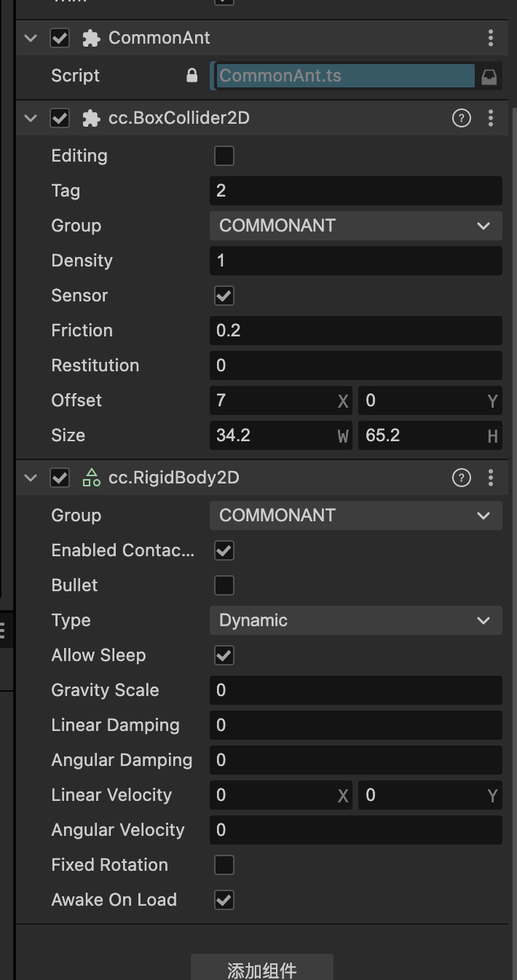Image resolution: width=517 pixels, height=980 pixels.
Task: Open the rigid body Type dropdown
Action: [355, 620]
